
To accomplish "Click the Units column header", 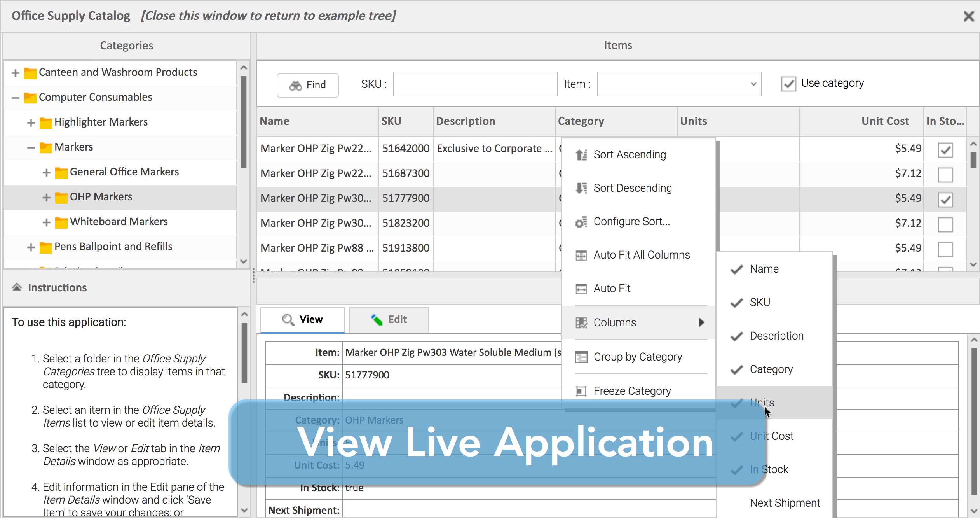I will click(738, 121).
